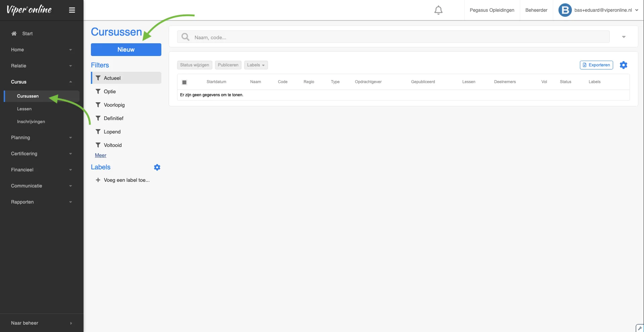Enable the Definitief filter

[x=113, y=118]
